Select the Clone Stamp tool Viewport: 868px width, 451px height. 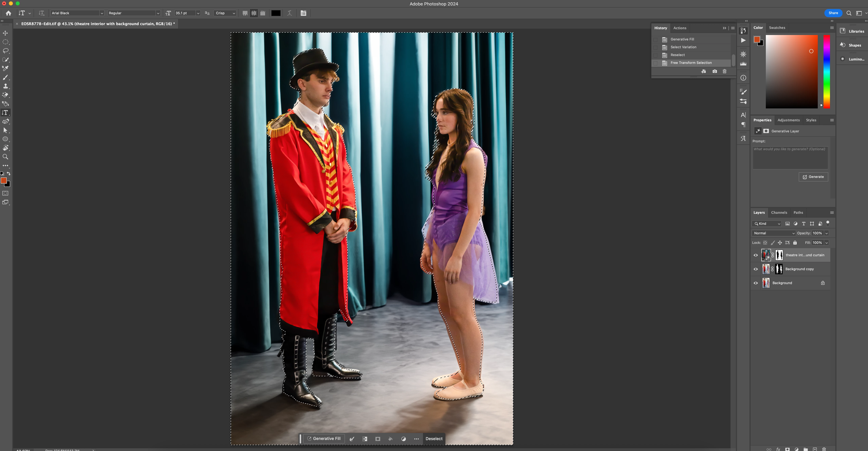click(x=5, y=86)
